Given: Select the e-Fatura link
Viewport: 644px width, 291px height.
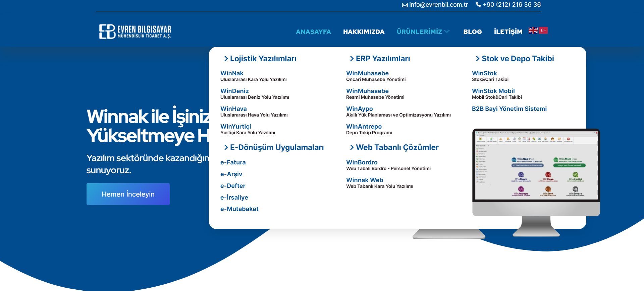Looking at the screenshot, I should click(x=233, y=162).
